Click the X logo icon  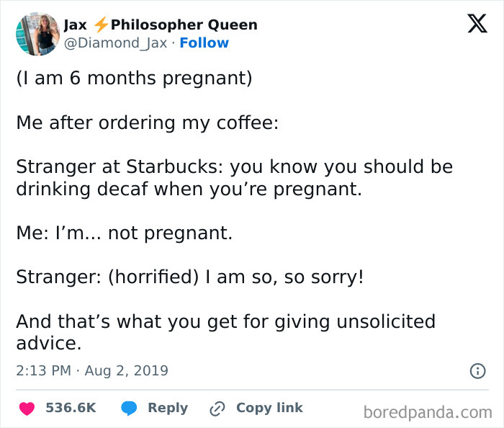(x=476, y=25)
